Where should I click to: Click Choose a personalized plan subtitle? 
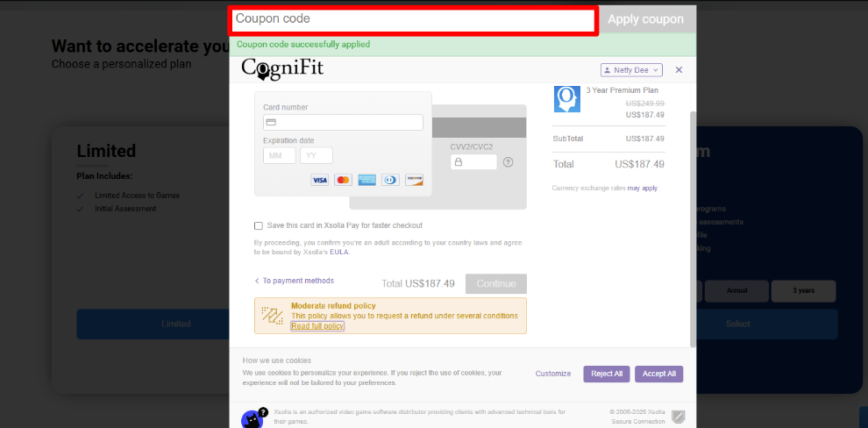coord(121,64)
